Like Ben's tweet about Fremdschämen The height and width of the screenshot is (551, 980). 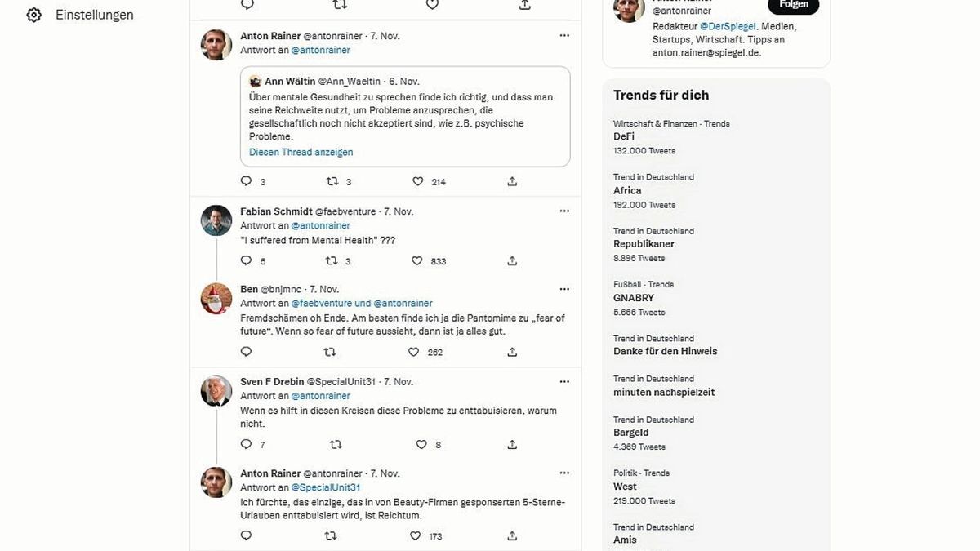[414, 352]
